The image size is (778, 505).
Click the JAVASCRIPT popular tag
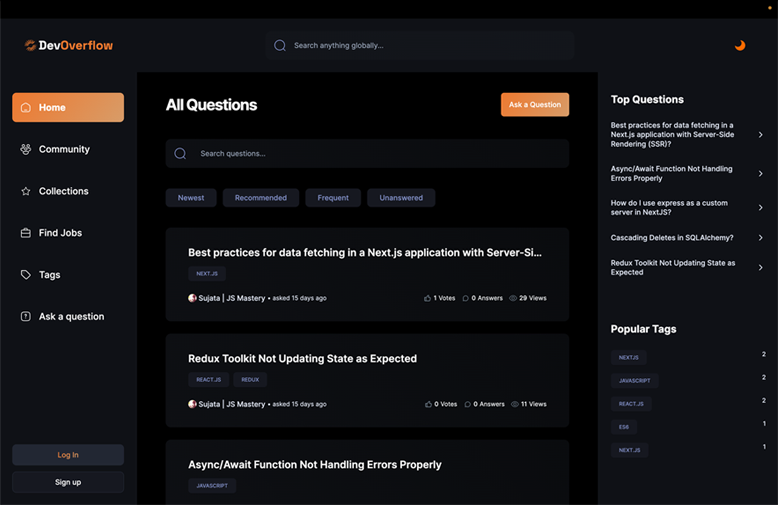[x=635, y=380]
